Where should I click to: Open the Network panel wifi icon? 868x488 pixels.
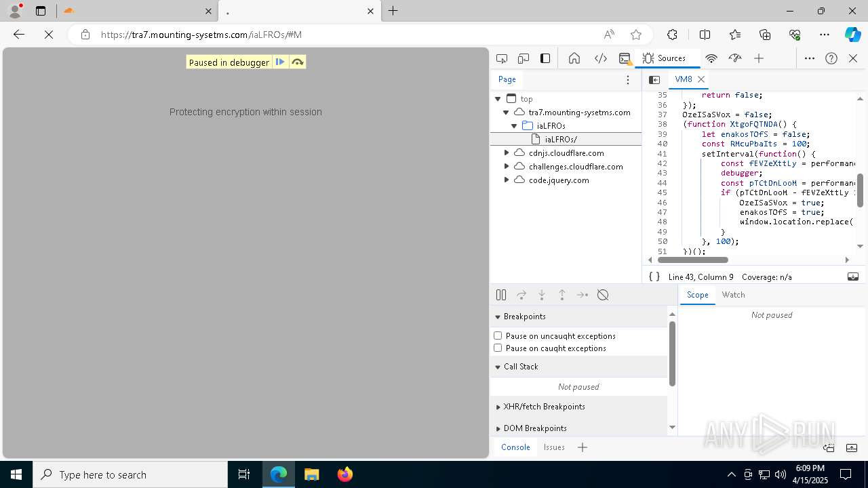(711, 58)
